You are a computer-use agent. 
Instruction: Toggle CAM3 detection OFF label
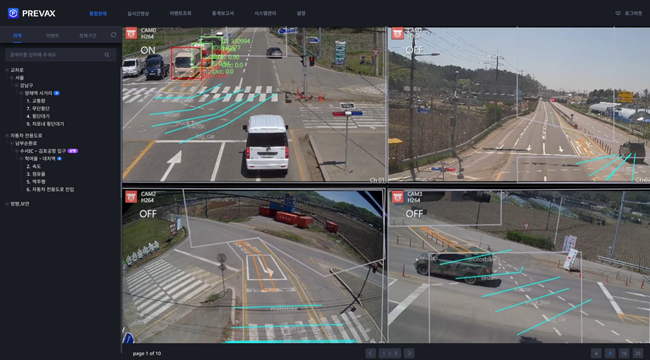pyautogui.click(x=414, y=214)
